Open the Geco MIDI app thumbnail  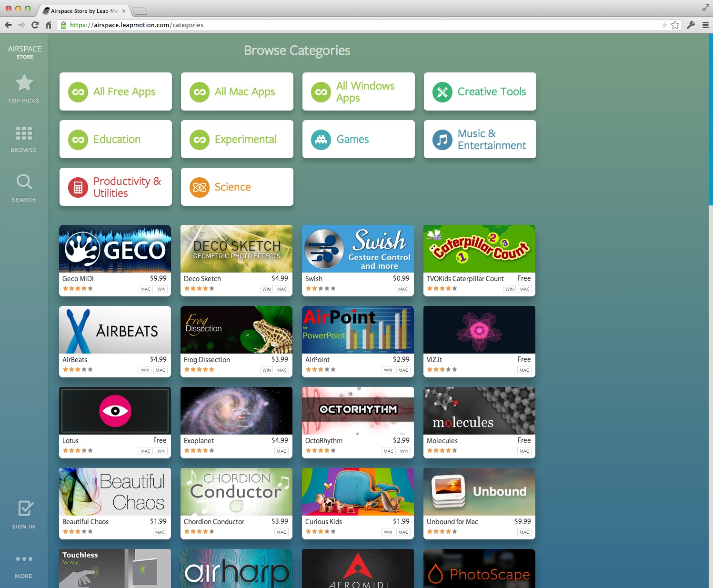pos(115,249)
